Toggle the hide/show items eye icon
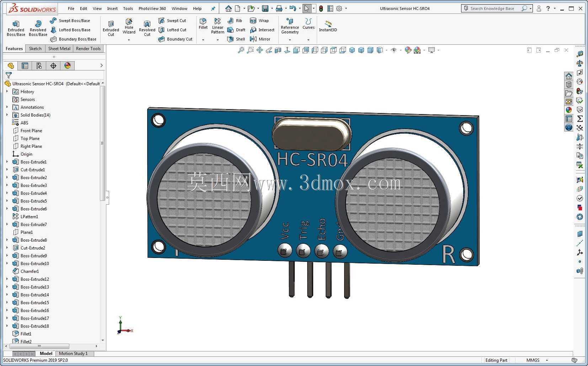 394,50
